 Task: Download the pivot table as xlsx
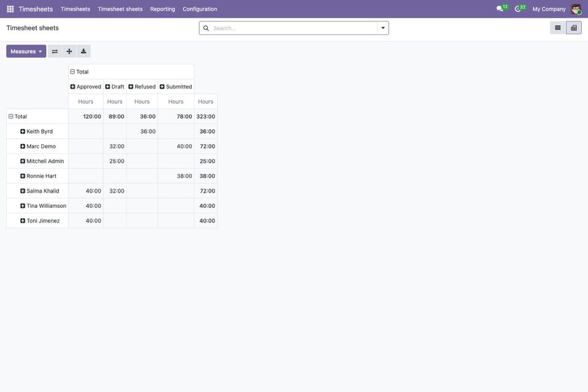(x=83, y=52)
